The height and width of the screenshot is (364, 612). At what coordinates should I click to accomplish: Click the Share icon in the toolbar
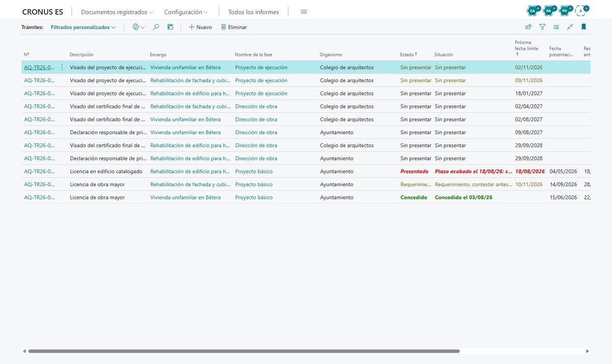[528, 27]
